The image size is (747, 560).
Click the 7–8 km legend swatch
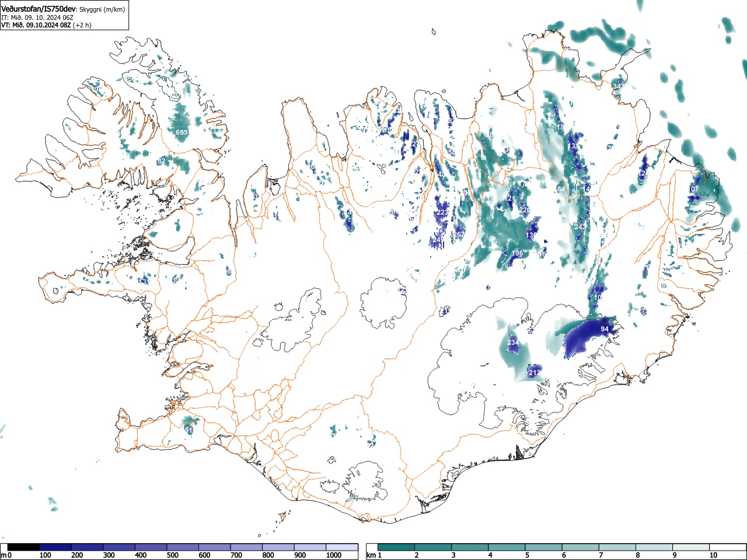(x=619, y=547)
